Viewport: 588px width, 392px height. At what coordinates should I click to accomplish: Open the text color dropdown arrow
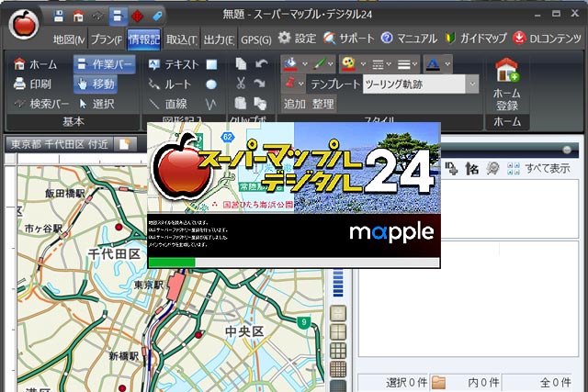click(x=447, y=64)
